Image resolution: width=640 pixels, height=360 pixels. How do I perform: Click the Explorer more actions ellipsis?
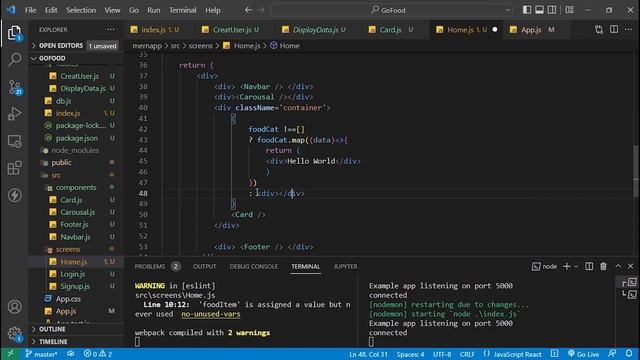pos(111,29)
